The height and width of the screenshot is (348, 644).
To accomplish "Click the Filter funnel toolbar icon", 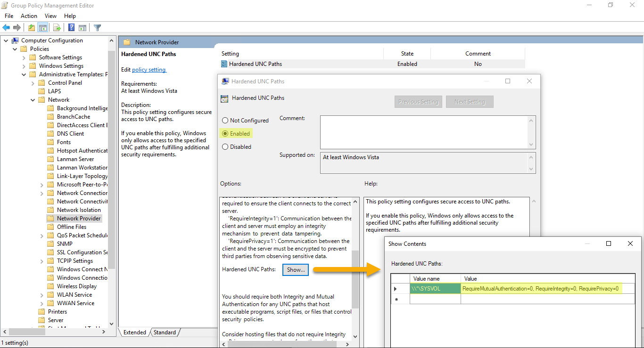I will [97, 28].
